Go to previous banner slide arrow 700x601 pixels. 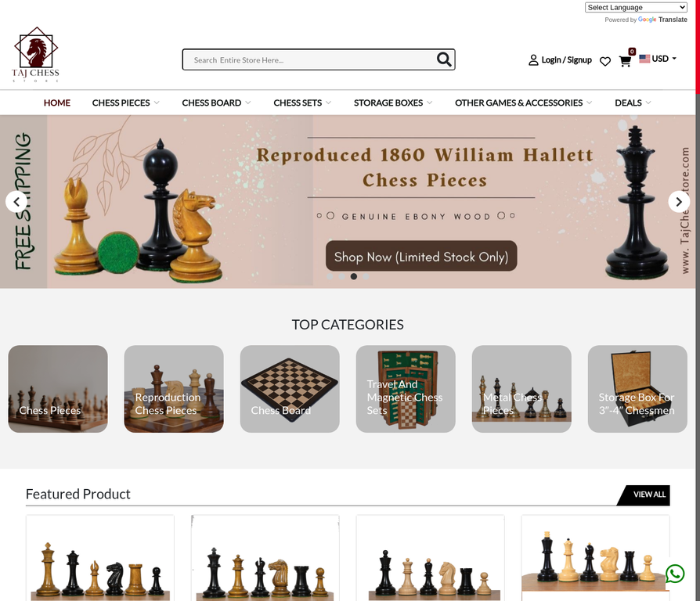(16, 202)
